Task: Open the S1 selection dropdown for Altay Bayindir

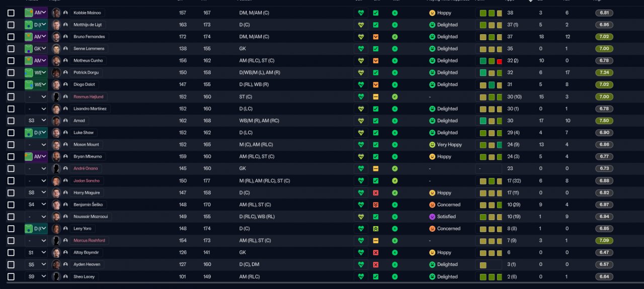Action: (x=36, y=252)
